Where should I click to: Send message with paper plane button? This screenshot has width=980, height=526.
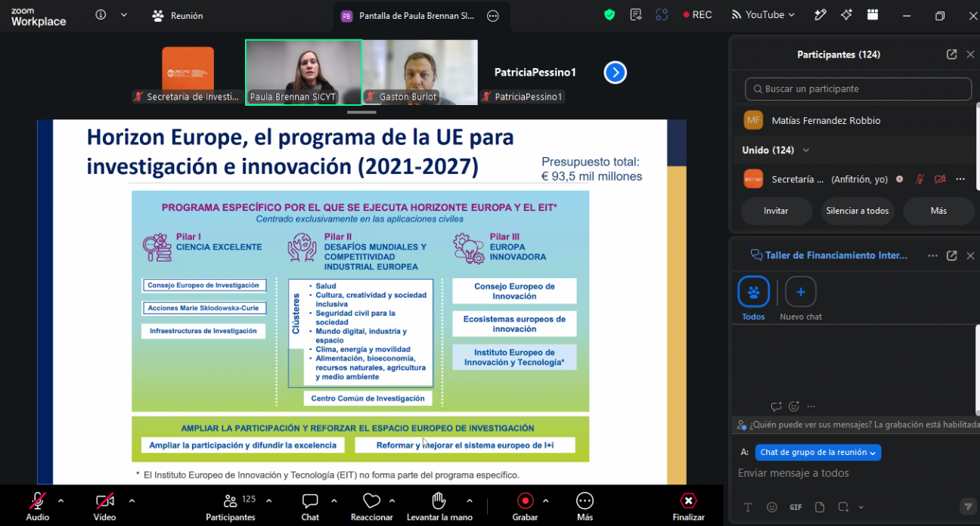pyautogui.click(x=967, y=506)
